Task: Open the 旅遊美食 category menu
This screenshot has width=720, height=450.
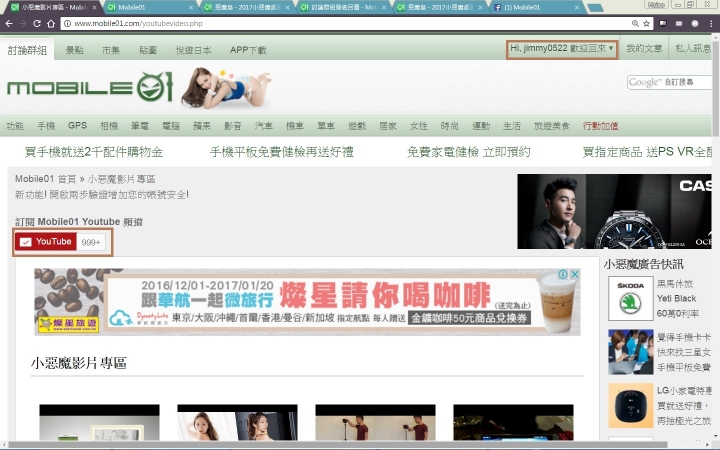Action: [551, 126]
